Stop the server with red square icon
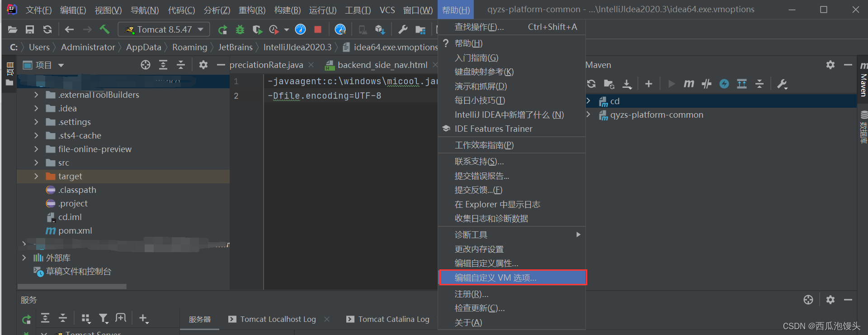The width and height of the screenshot is (868, 335). click(318, 29)
